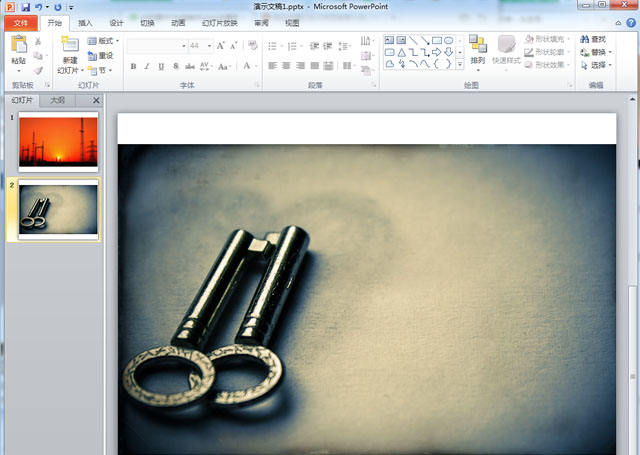Select the oval shape
This screenshot has width=640, height=455.
(x=449, y=40)
